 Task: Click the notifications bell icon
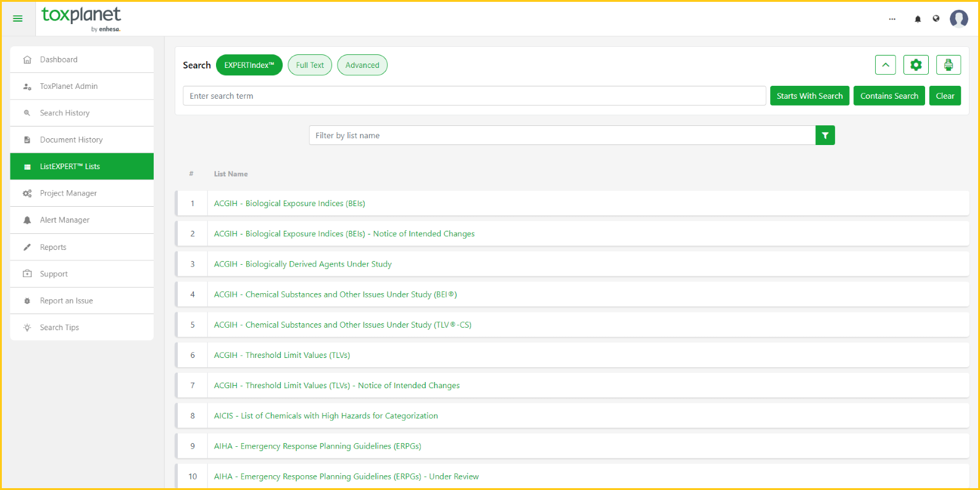pos(918,19)
